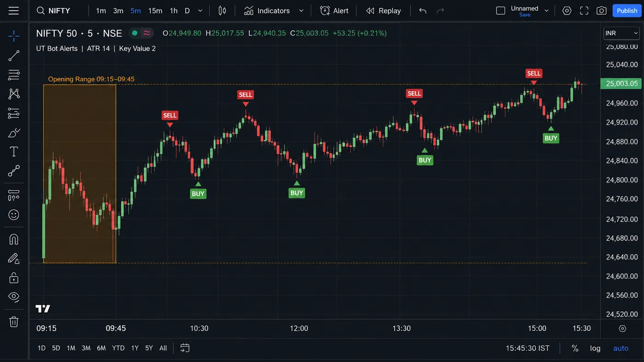Viewport: 644px width, 362px height.
Task: Create an Alert
Action: coord(334,11)
